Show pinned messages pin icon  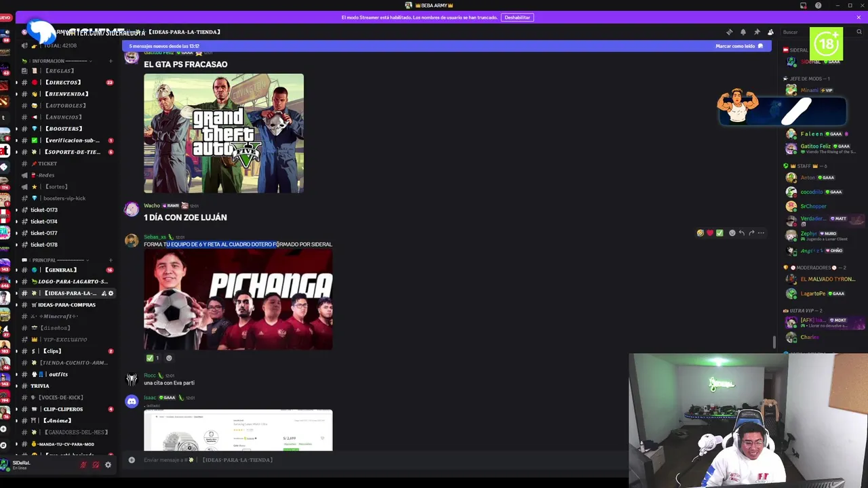757,32
